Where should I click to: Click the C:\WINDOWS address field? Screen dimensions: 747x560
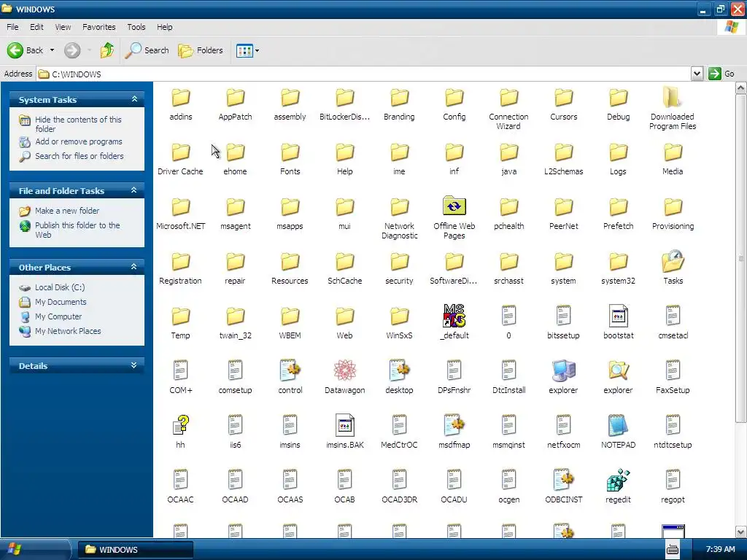coord(365,74)
